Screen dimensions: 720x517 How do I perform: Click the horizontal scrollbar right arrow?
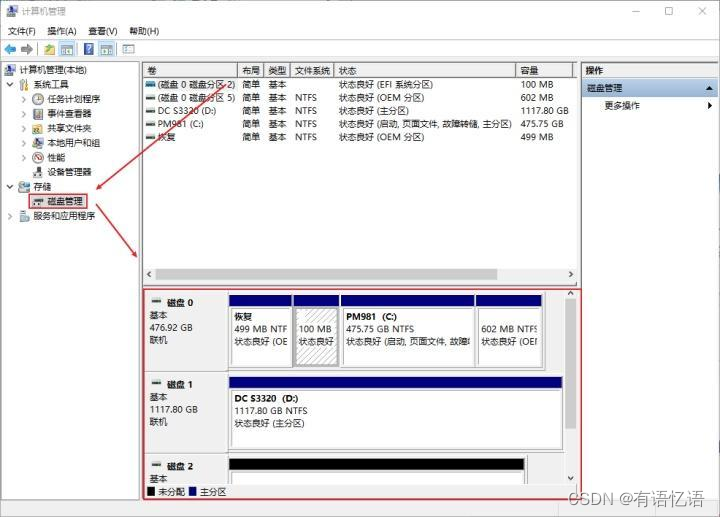click(x=571, y=274)
